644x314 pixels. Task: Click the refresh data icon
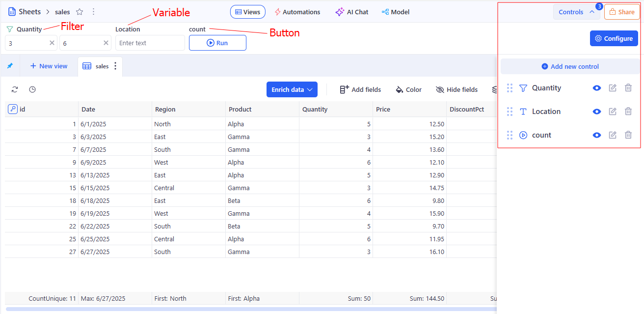point(15,89)
